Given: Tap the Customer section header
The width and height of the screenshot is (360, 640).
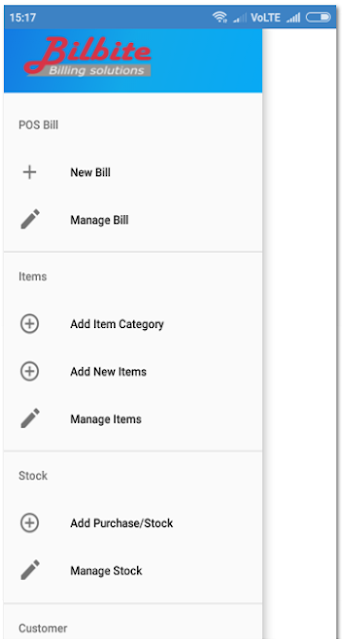Looking at the screenshot, I should coord(43,628).
